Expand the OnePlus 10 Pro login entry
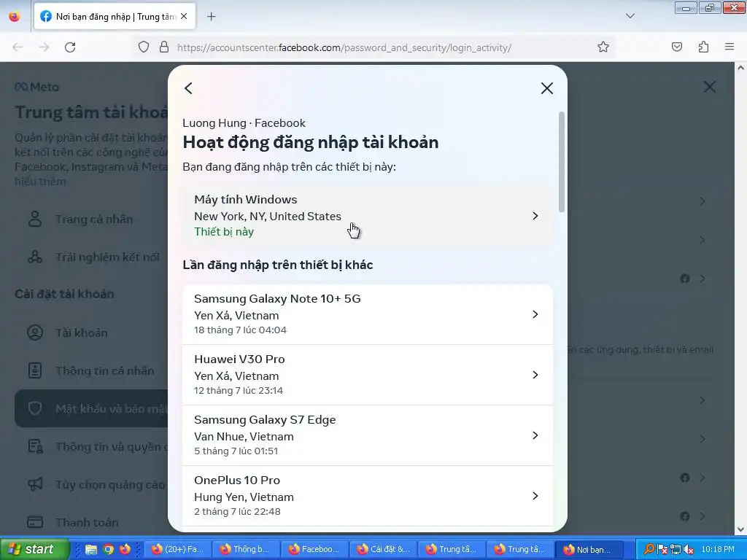 click(368, 496)
